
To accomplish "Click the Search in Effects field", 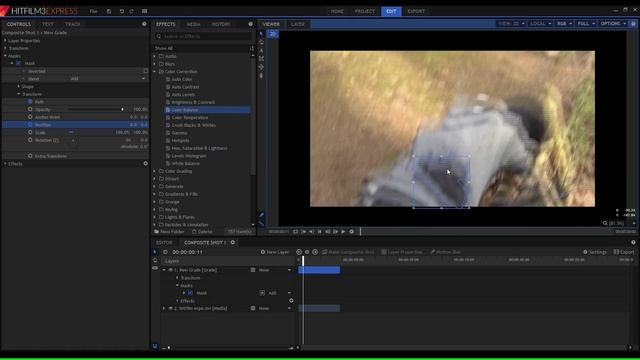I will [x=203, y=36].
